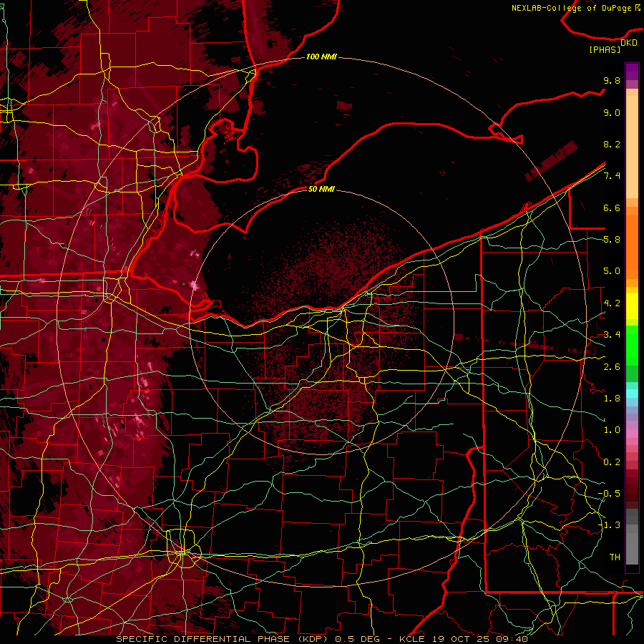Click the 0.2 value on the color scale
This screenshot has width=644, height=644.
612,462
